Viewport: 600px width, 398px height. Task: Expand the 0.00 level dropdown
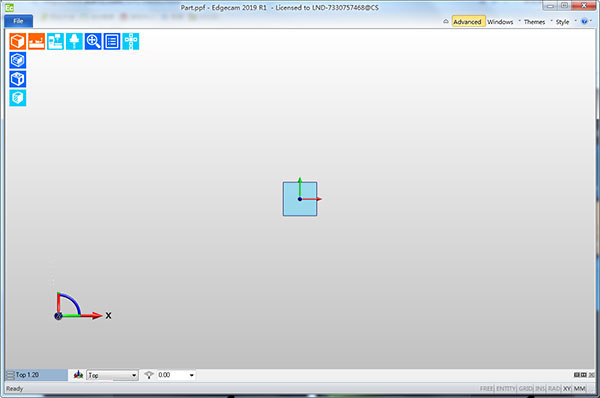176,375
